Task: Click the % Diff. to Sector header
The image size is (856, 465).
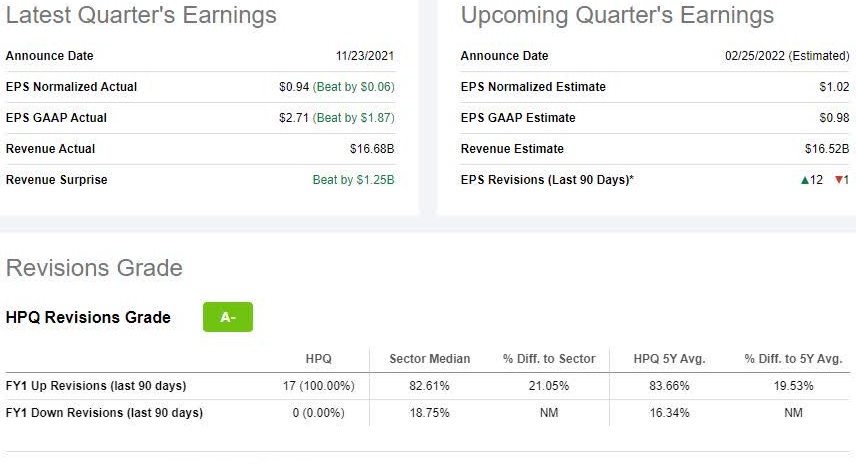Action: click(550, 359)
